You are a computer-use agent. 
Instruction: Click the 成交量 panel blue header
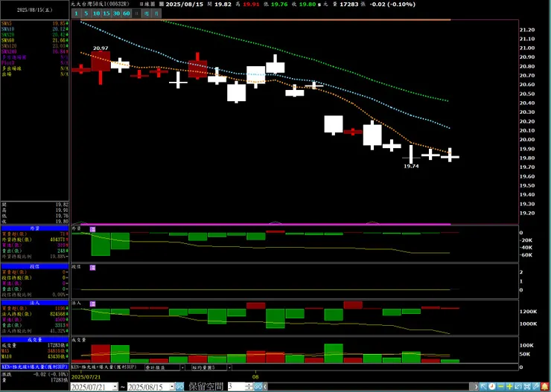[35, 340]
